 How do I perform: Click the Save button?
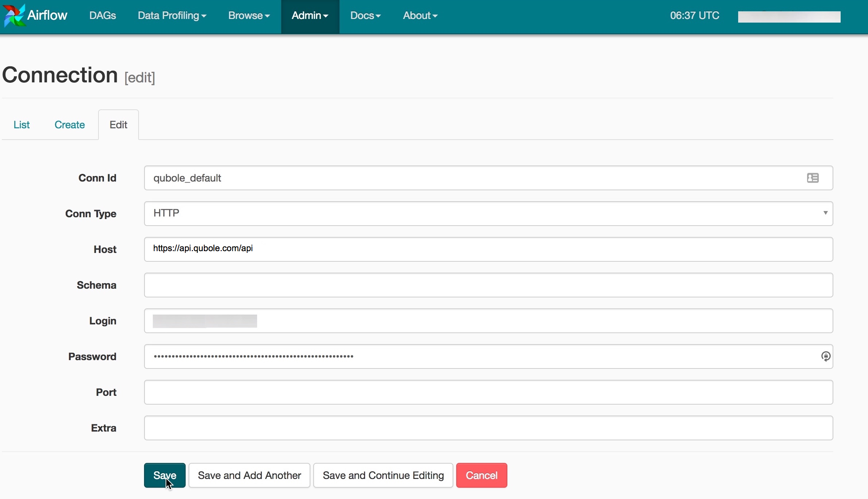click(x=164, y=475)
